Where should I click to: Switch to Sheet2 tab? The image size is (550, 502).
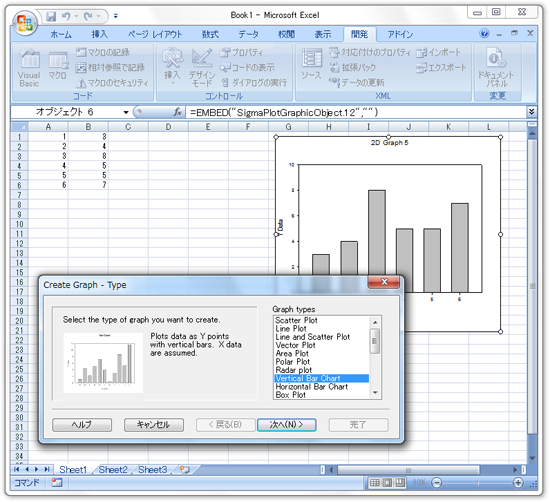tap(113, 470)
